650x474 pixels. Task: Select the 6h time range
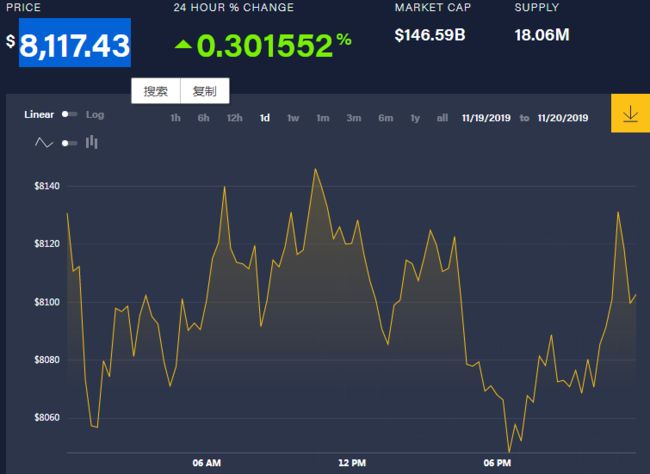(x=203, y=118)
